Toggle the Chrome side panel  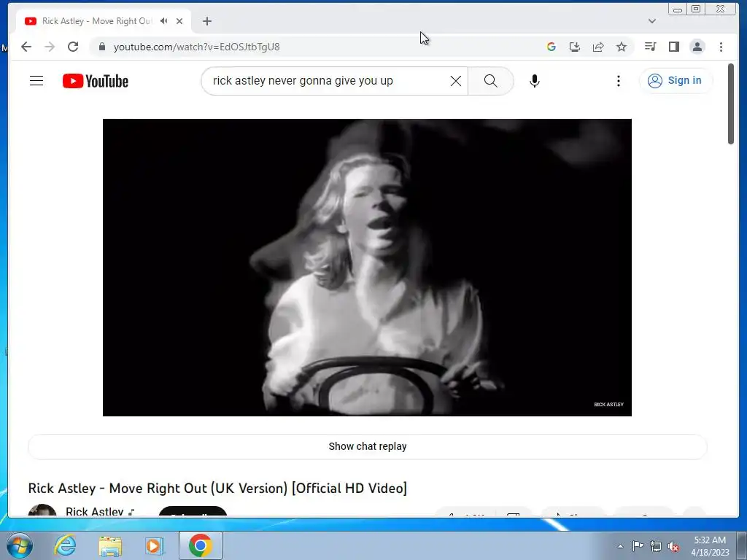673,47
